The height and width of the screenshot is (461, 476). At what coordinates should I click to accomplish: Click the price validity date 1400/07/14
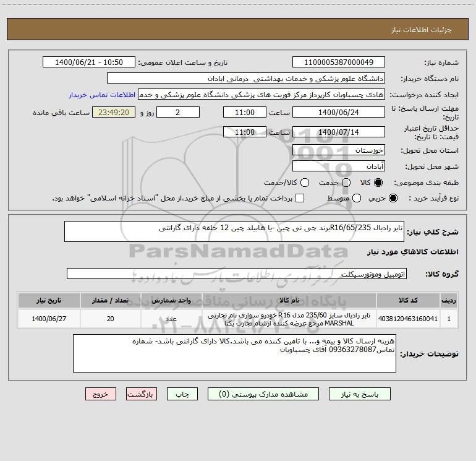point(339,132)
